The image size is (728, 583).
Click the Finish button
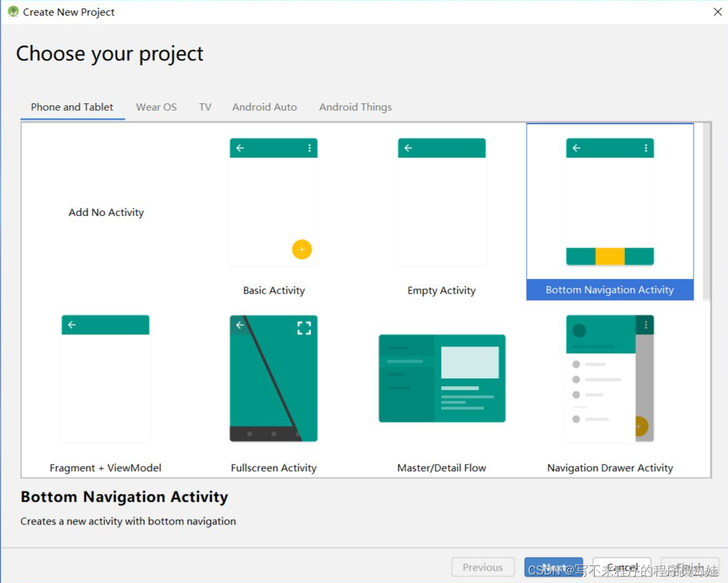[690, 567]
